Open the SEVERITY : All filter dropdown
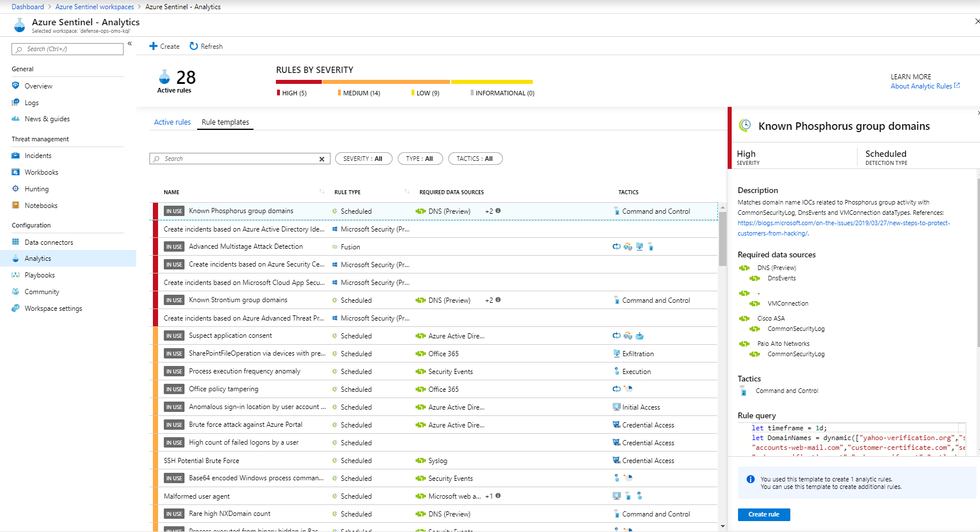Image resolution: width=980 pixels, height=532 pixels. coord(363,159)
